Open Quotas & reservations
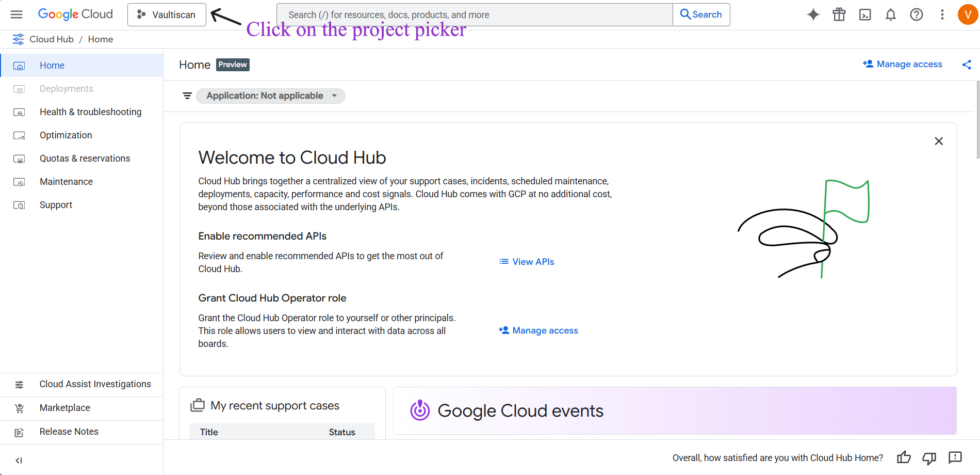Screen dimensions: 980x475 click(x=82, y=159)
